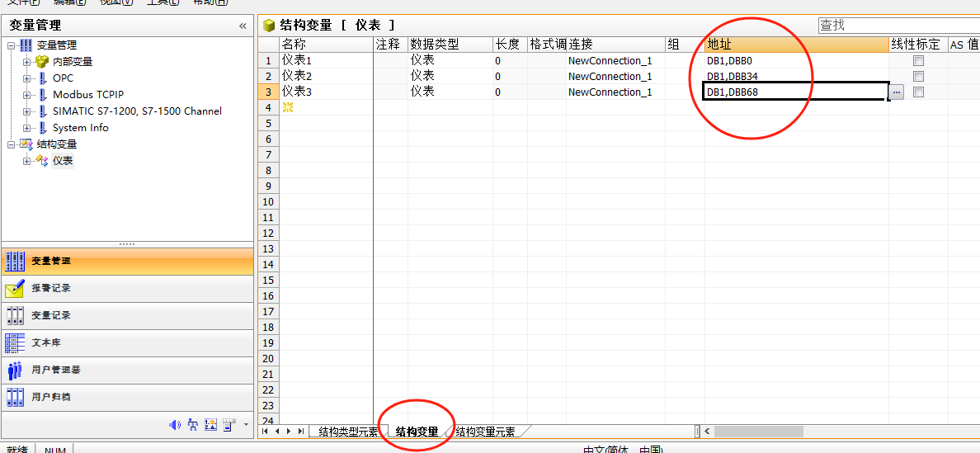Toggle 线性标定 checkbox for 仪表2 row

click(x=918, y=77)
